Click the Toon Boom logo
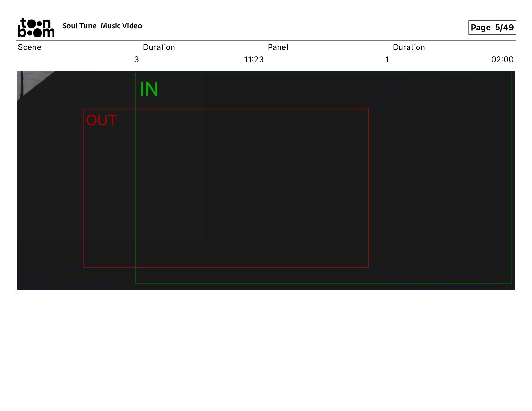 [36, 28]
